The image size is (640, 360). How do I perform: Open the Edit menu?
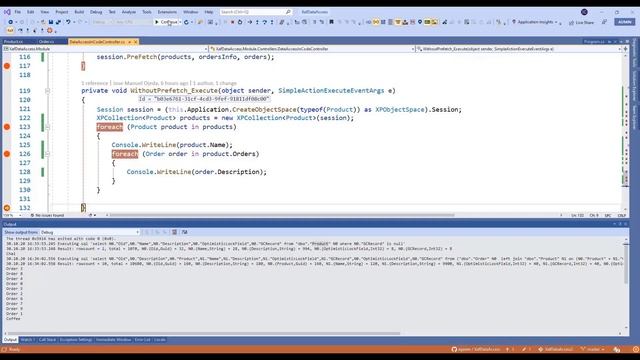point(31,12)
